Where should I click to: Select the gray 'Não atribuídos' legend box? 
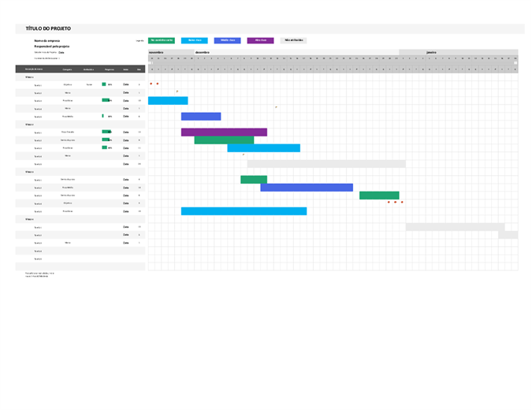tap(293, 40)
